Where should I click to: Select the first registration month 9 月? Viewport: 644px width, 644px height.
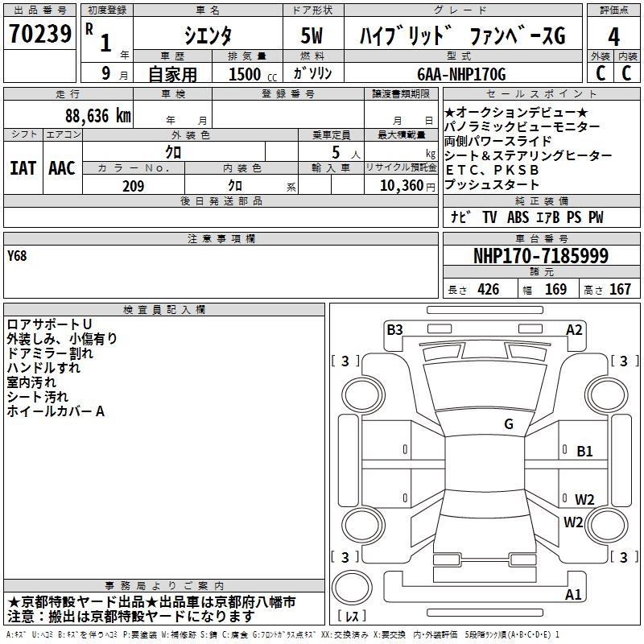pos(114,73)
